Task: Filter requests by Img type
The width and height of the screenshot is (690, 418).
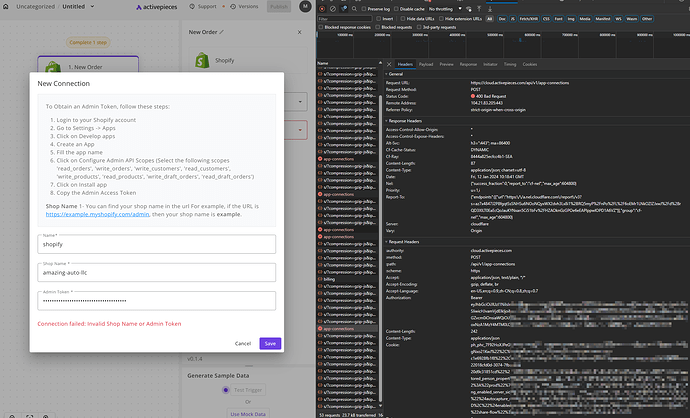Action: coord(571,19)
